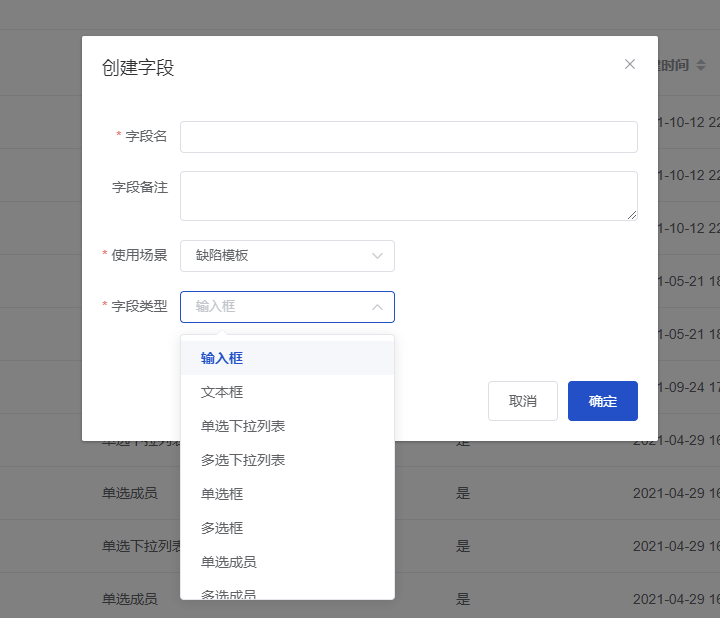Select the 多选框 field type
The width and height of the screenshot is (720, 618).
(x=222, y=528)
